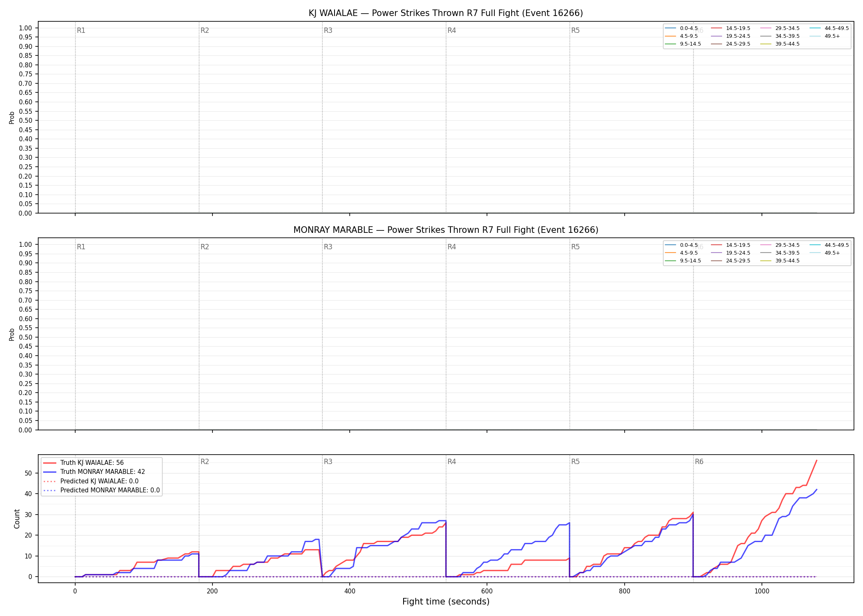Click the Prob y-axis label of KJ WAIALAE chart

click(x=12, y=117)
